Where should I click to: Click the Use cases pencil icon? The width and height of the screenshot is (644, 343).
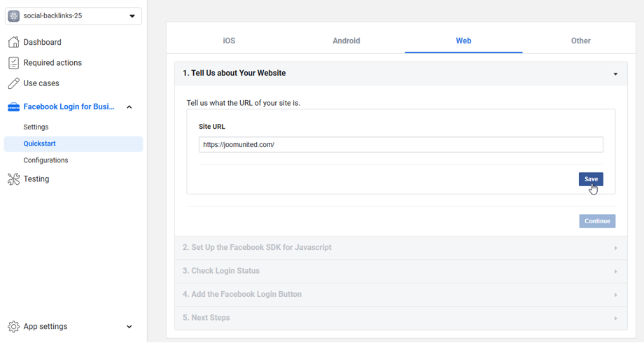coord(13,83)
